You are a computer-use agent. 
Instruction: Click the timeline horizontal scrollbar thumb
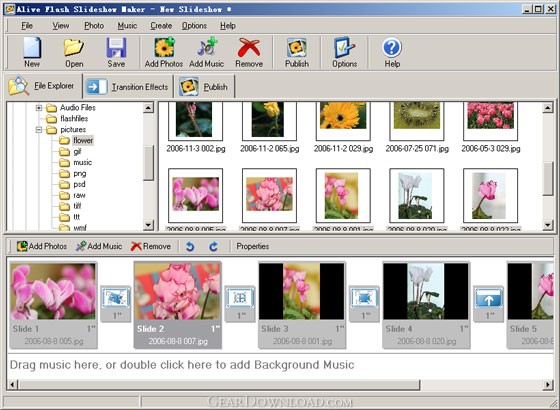point(219,385)
